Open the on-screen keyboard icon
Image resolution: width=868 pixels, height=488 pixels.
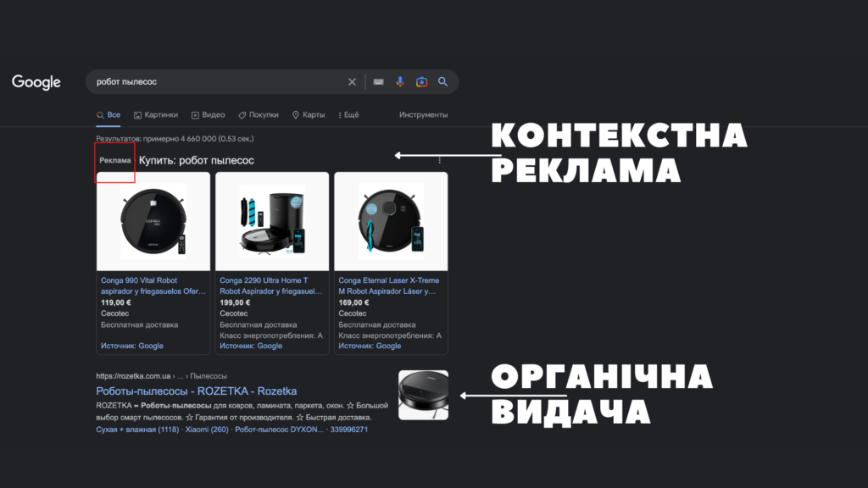(379, 82)
